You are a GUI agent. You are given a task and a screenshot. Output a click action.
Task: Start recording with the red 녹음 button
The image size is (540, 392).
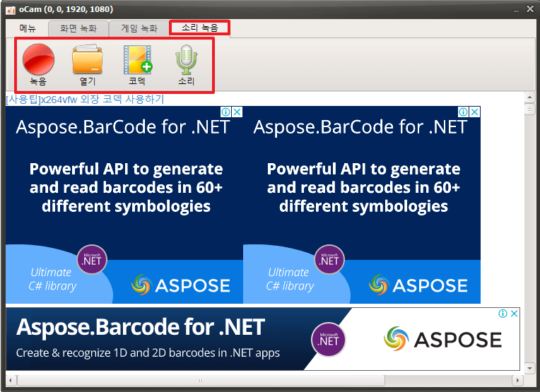coord(38,64)
